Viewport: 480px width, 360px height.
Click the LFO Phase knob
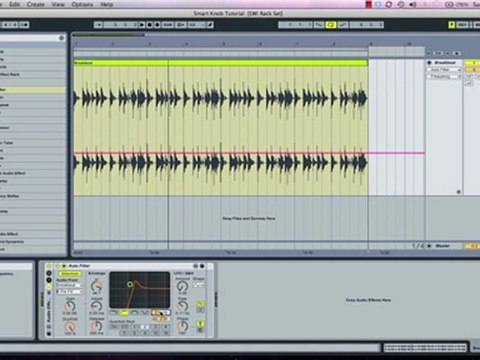[x=182, y=325]
